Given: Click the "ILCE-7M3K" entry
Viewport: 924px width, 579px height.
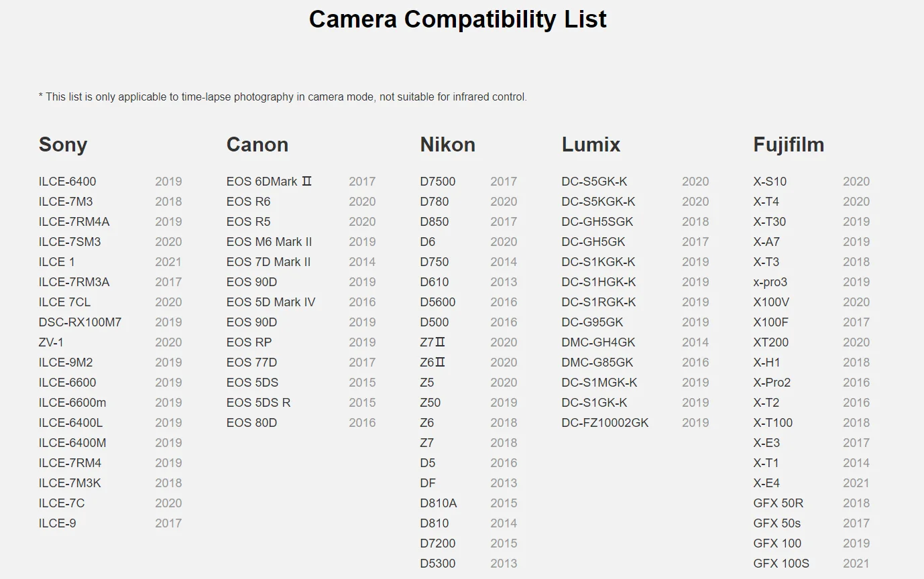Looking at the screenshot, I should coord(70,483).
